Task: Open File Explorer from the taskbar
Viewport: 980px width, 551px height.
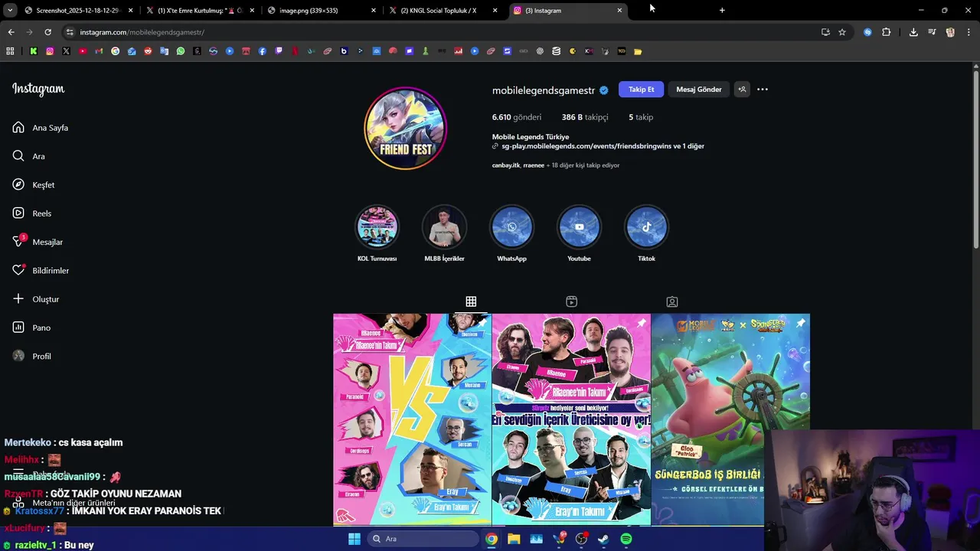Action: click(x=514, y=539)
